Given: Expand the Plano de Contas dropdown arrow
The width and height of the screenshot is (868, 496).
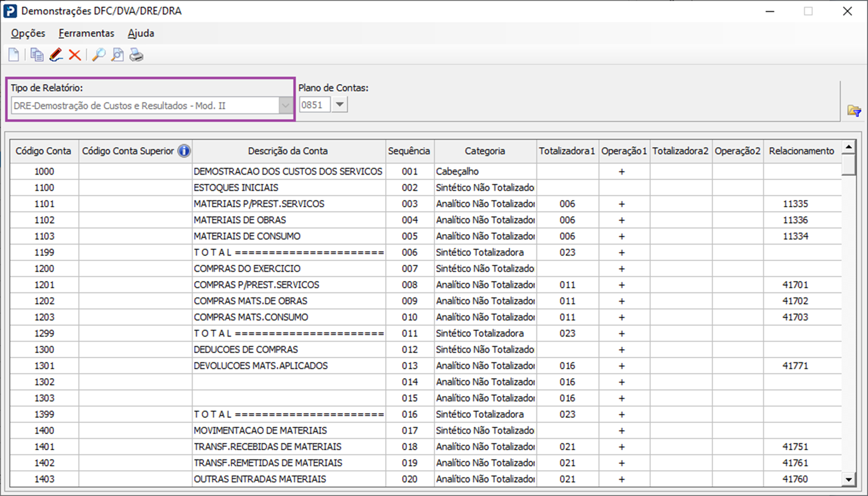Looking at the screenshot, I should click(x=339, y=105).
